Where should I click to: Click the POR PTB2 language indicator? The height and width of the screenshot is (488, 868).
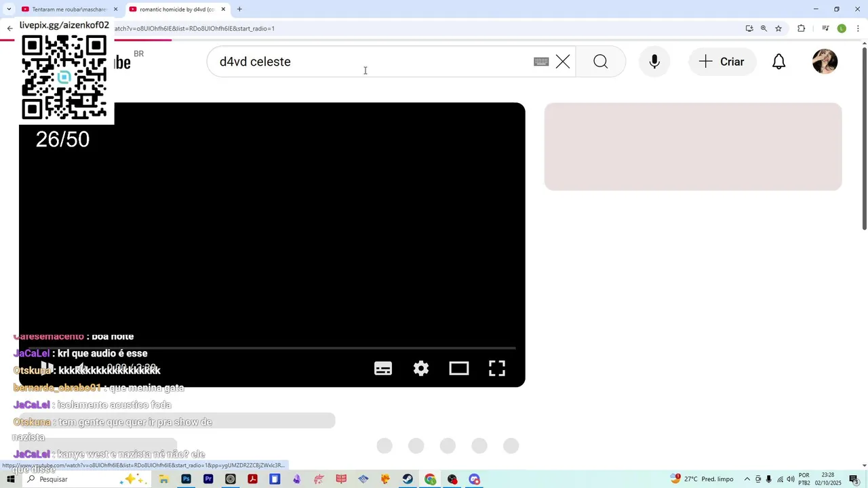[804, 479]
